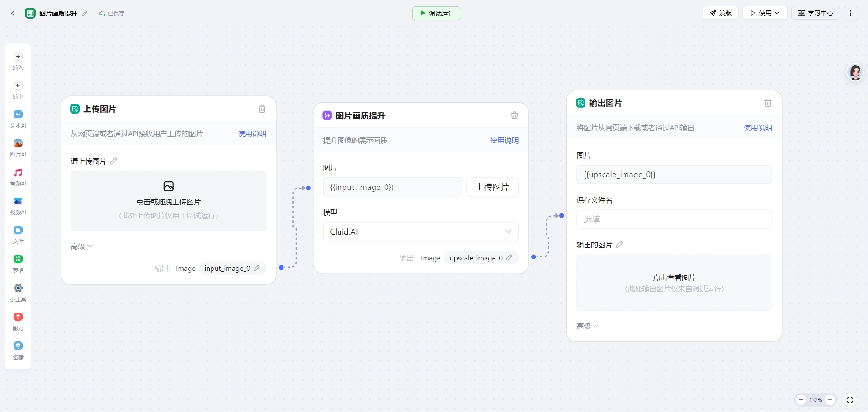868x412 pixels.
Task: Open the 音频AI audio tools in sidebar
Action: tap(18, 176)
